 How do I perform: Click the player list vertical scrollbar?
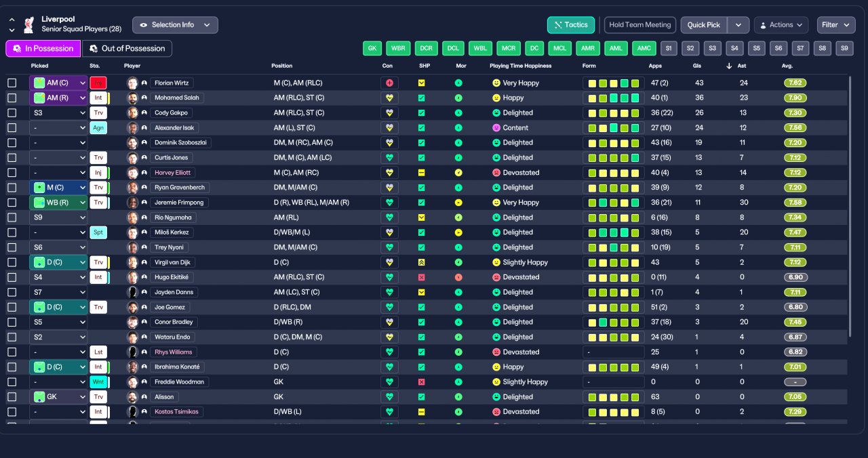850,207
